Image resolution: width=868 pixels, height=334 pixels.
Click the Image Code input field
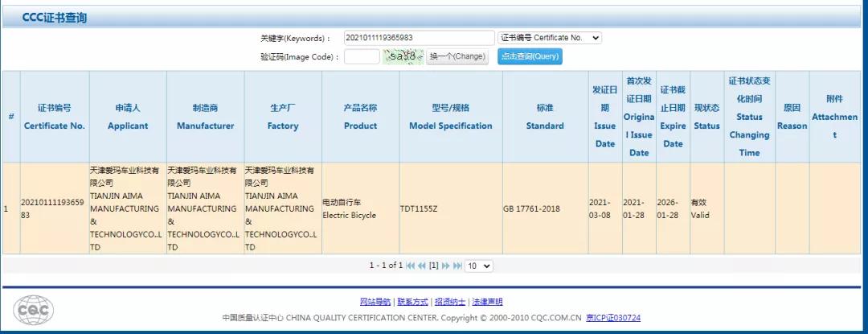pyautogui.click(x=362, y=56)
